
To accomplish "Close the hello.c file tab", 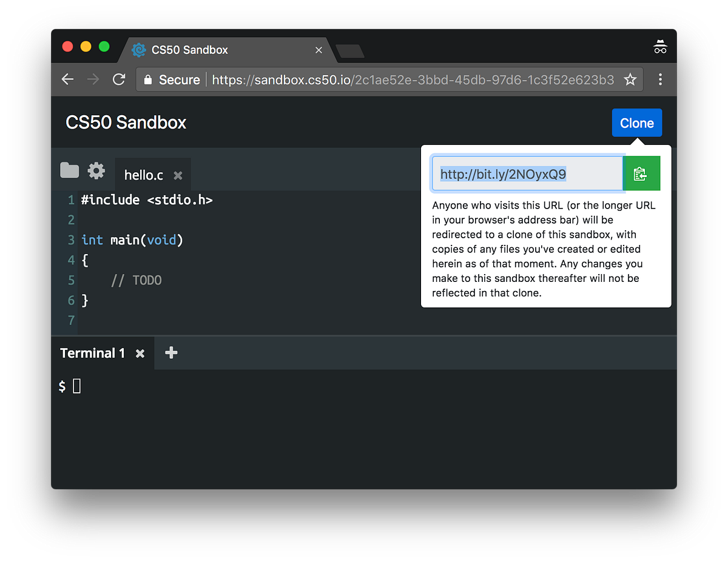I will (178, 175).
